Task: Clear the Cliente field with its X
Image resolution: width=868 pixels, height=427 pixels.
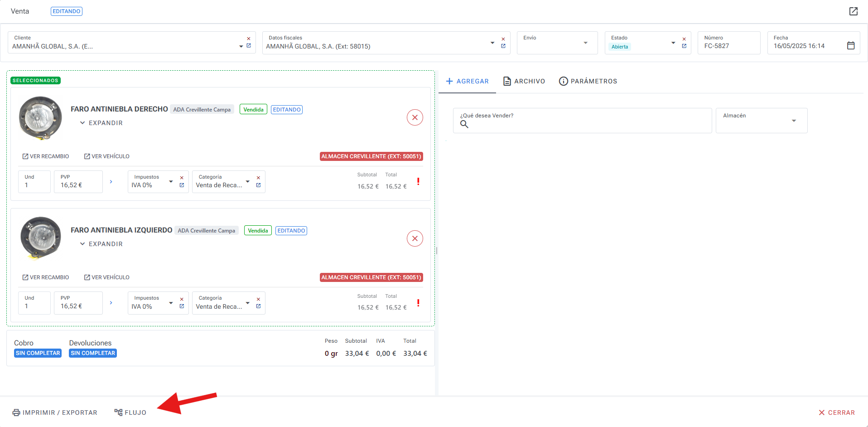Action: 248,39
